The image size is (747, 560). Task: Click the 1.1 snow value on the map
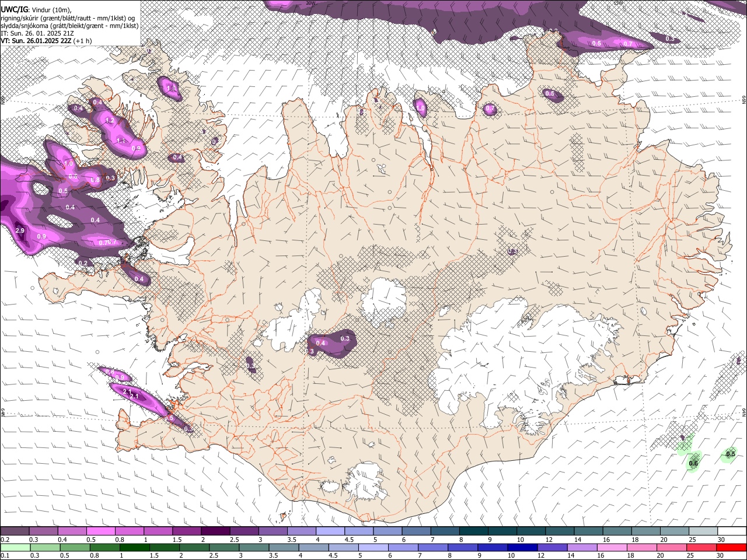coord(121,141)
